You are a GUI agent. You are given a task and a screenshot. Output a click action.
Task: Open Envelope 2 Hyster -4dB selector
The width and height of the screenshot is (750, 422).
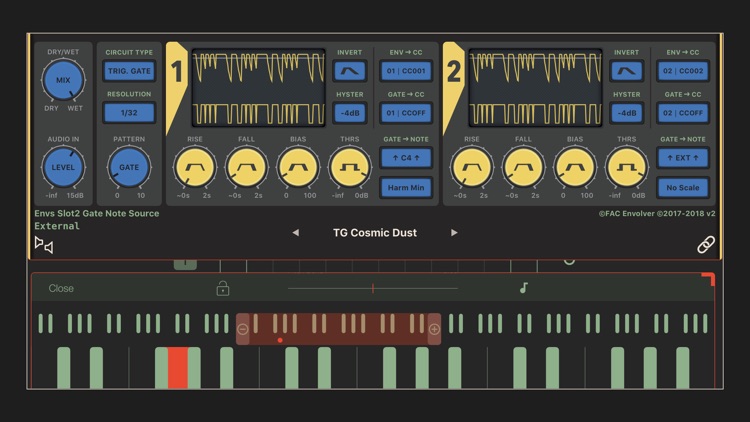point(627,113)
